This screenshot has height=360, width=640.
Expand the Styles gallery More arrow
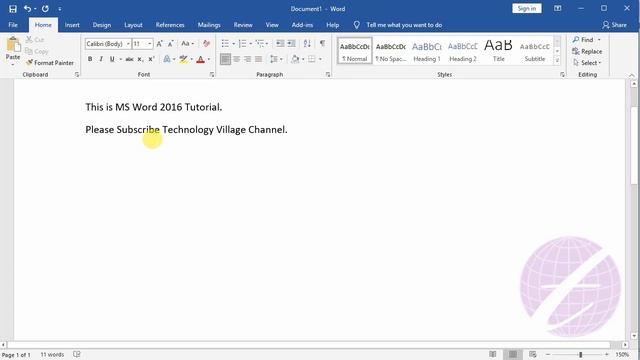[x=557, y=61]
